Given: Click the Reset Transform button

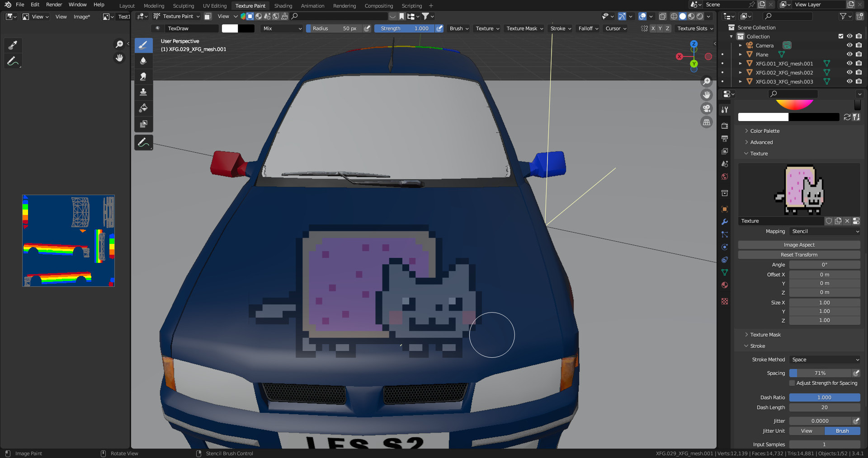Looking at the screenshot, I should point(799,255).
